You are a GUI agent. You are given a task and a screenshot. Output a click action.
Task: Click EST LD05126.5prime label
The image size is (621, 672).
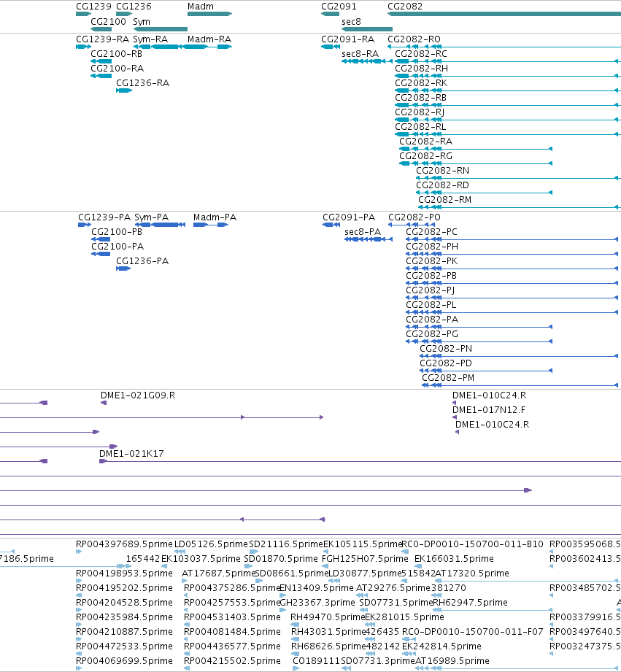pos(211,544)
